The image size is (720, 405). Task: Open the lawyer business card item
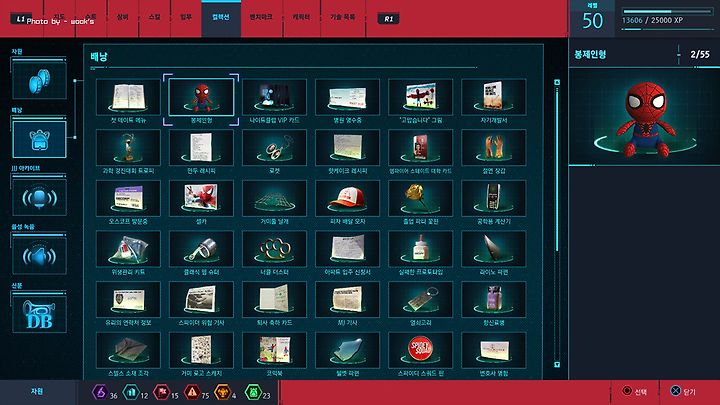coord(494,350)
